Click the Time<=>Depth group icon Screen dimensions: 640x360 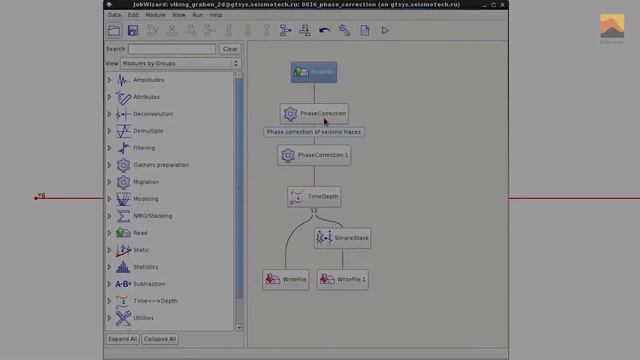tap(123, 301)
